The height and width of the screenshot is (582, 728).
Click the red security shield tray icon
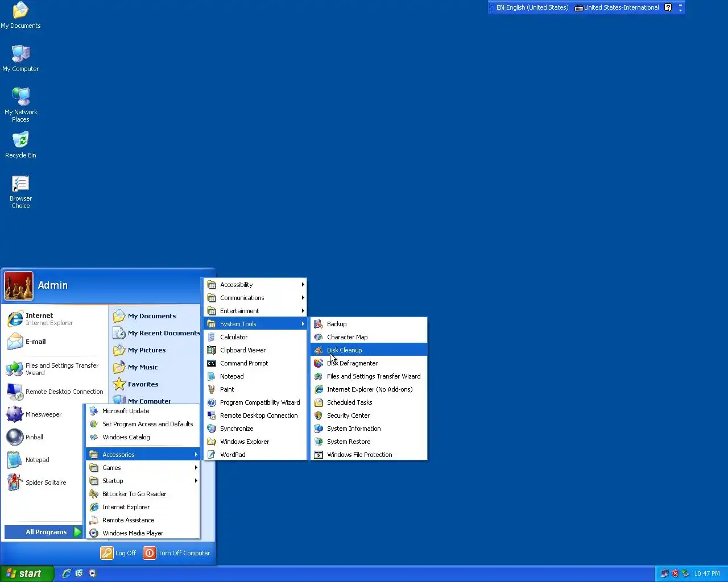pos(675,573)
